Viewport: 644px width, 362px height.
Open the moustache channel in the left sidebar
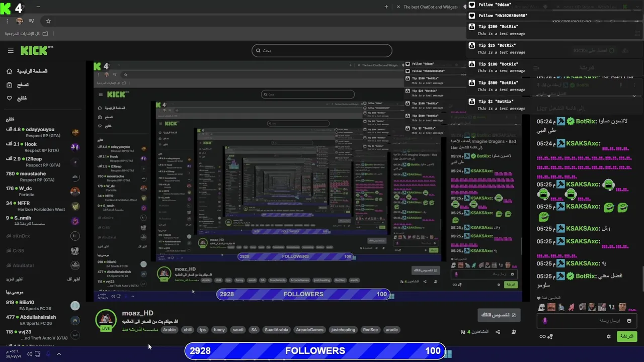(42, 176)
